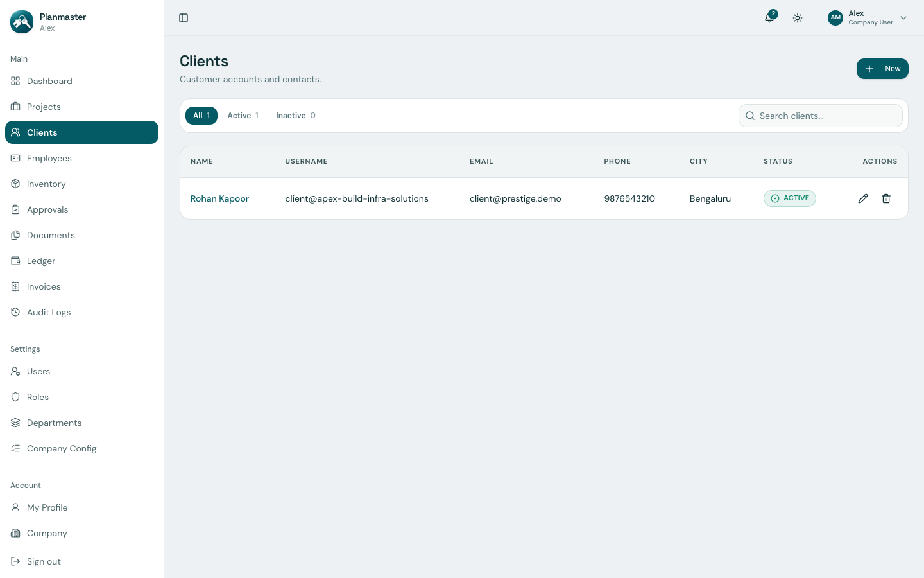Image resolution: width=924 pixels, height=578 pixels.
Task: Click the ACTIVE status badge
Action: 789,198
